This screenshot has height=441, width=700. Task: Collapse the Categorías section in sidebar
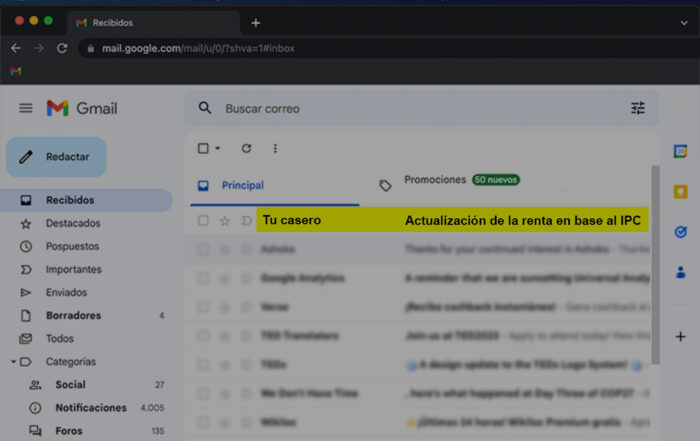(x=14, y=362)
